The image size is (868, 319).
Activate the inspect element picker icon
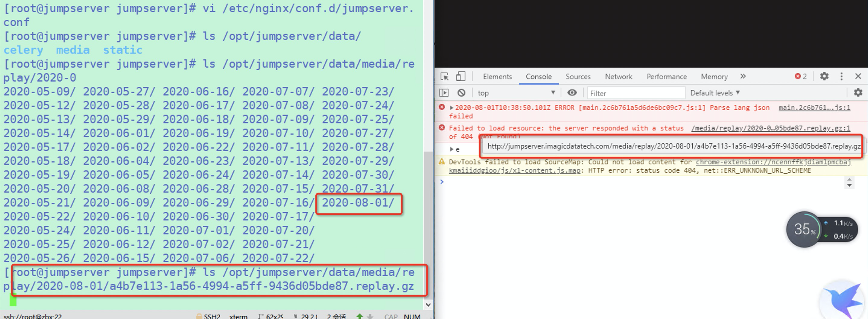click(445, 76)
